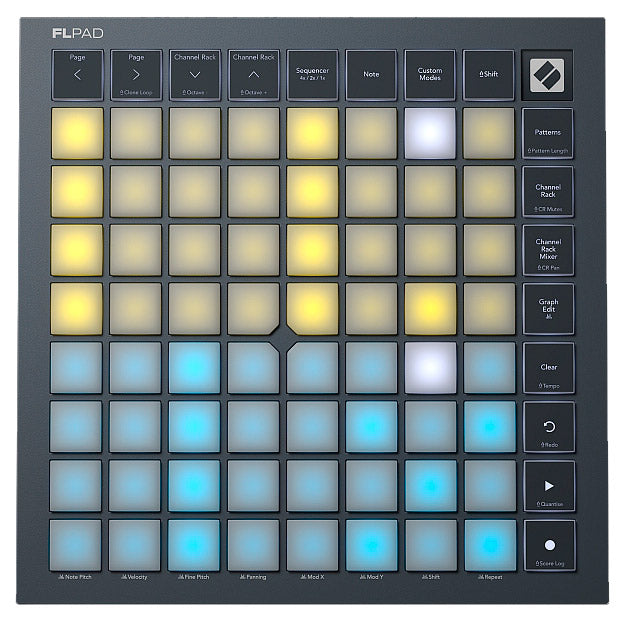Hit the Channel Rack up chevron button
This screenshot has width=626, height=622.
254,75
